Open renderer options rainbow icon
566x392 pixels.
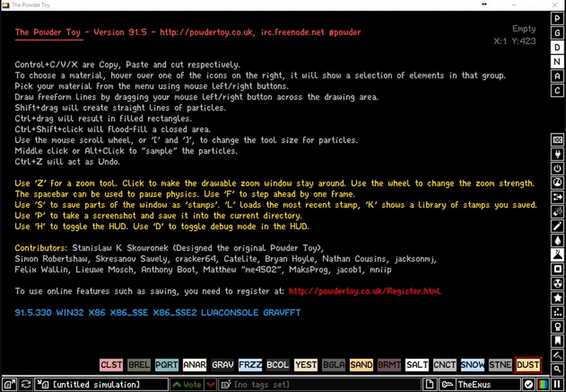543,384
